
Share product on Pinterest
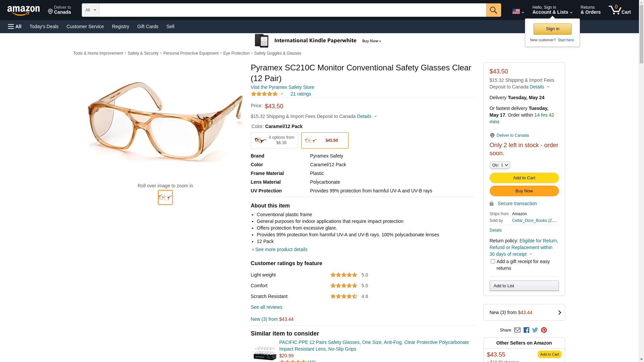pos(544,330)
